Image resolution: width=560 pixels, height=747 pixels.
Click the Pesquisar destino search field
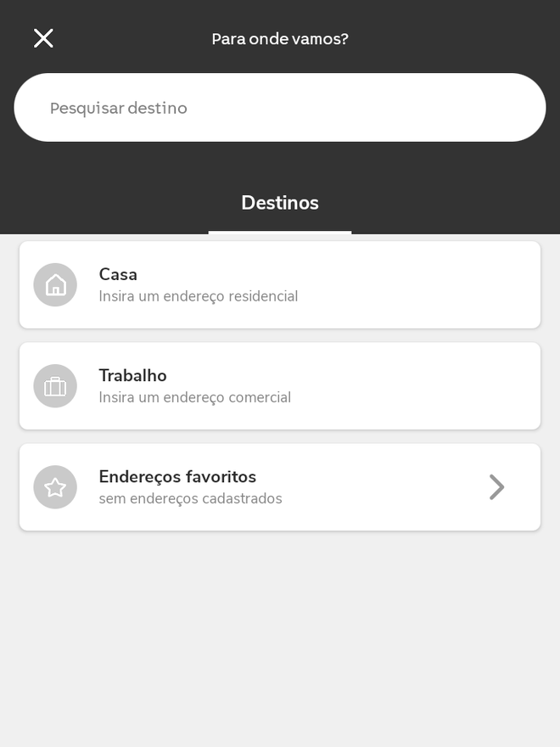pyautogui.click(x=280, y=108)
